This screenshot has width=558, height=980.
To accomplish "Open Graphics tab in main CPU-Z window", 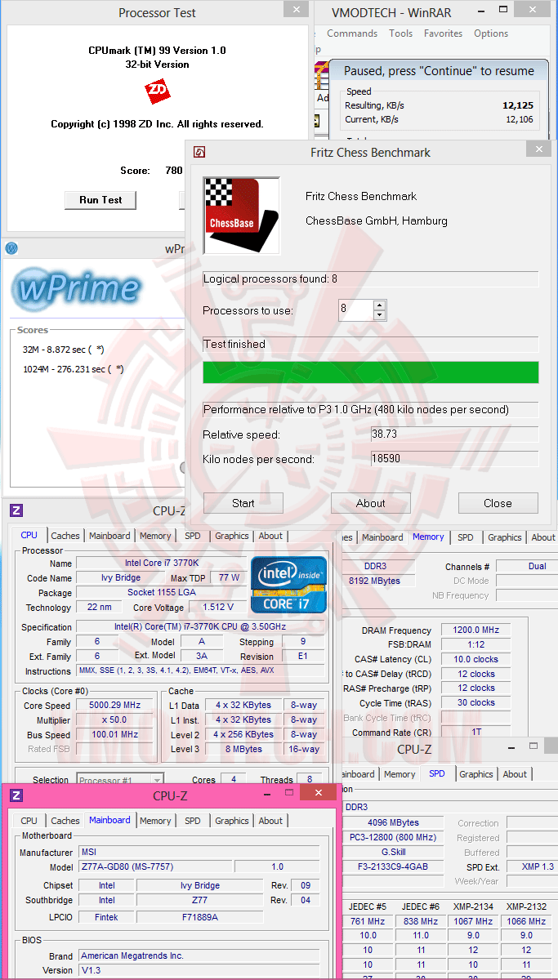I will point(232,536).
